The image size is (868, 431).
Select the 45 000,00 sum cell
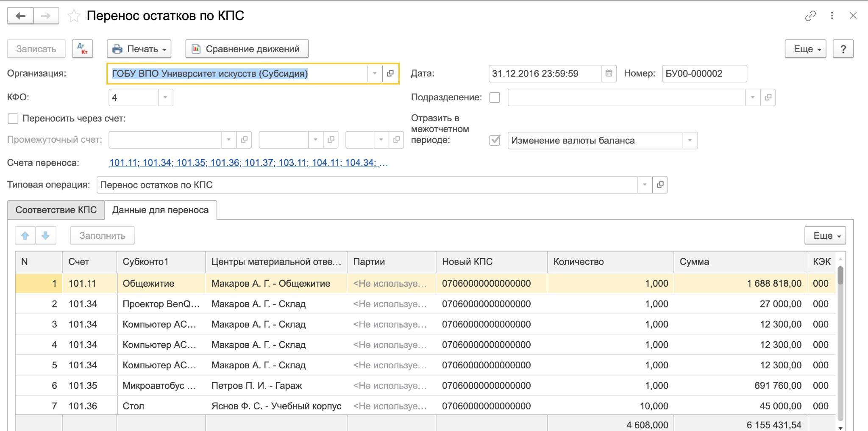point(740,406)
